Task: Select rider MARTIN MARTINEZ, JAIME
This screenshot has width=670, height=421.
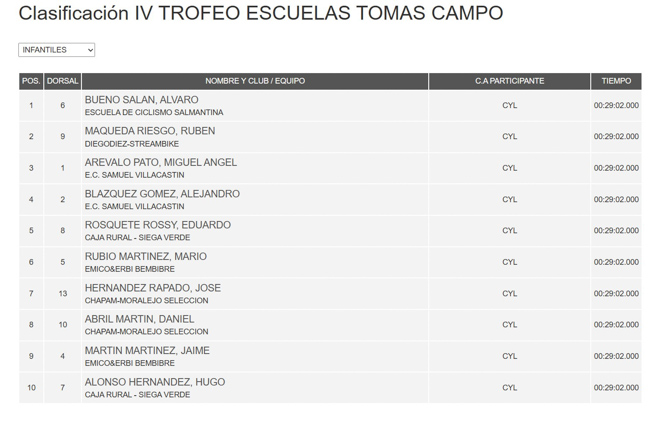Action: pyautogui.click(x=147, y=351)
